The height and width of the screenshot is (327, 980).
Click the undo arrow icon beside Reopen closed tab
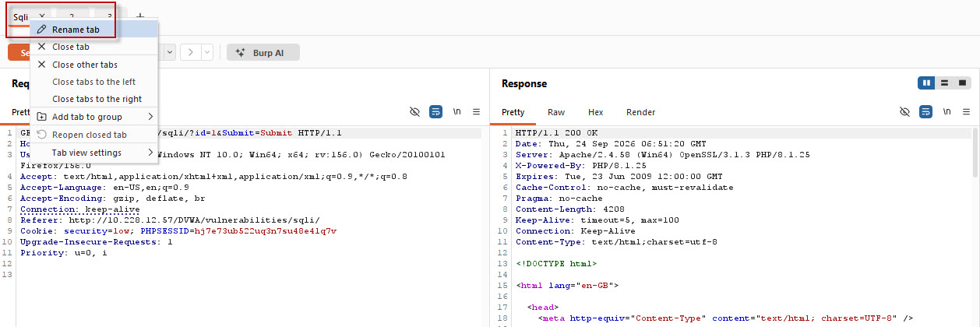click(x=42, y=135)
